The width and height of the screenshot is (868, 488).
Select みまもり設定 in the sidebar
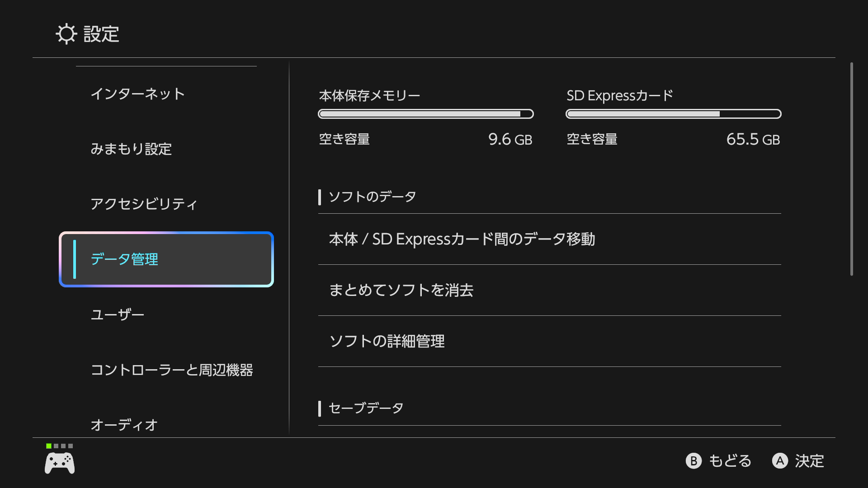tap(131, 149)
